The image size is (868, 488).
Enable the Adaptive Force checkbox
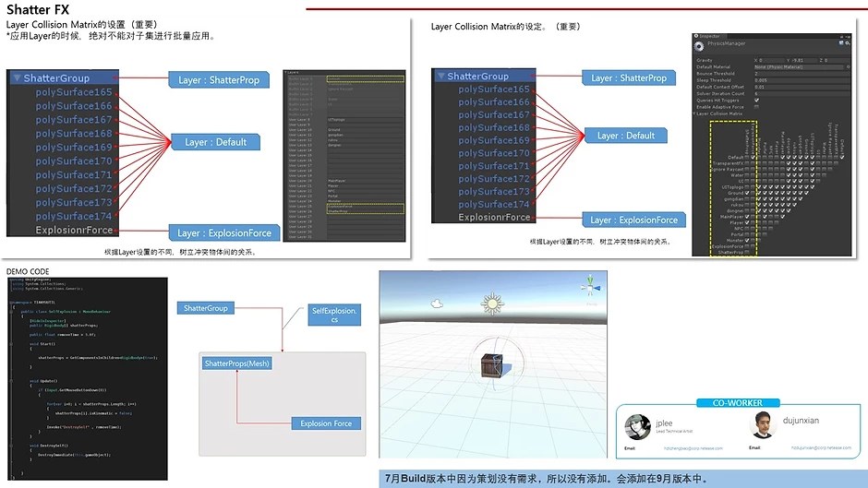click(x=756, y=107)
